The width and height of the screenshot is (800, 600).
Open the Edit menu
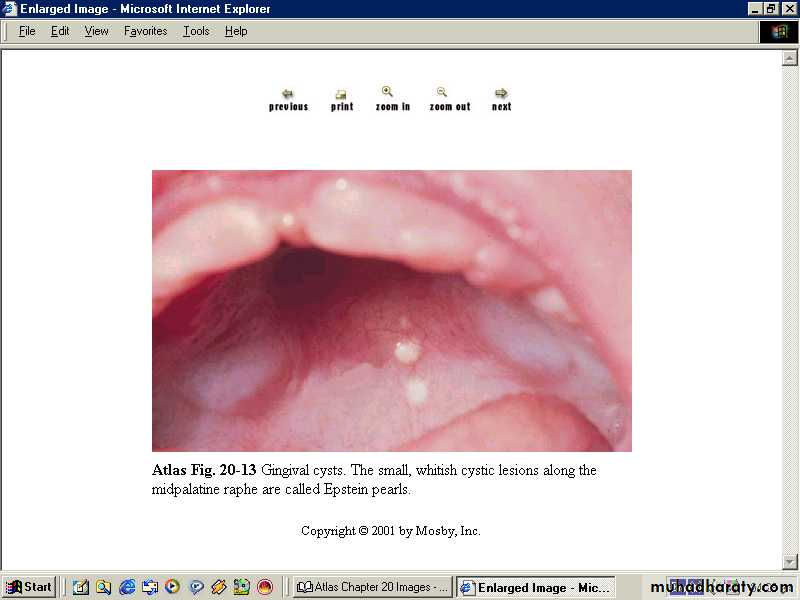[x=60, y=31]
